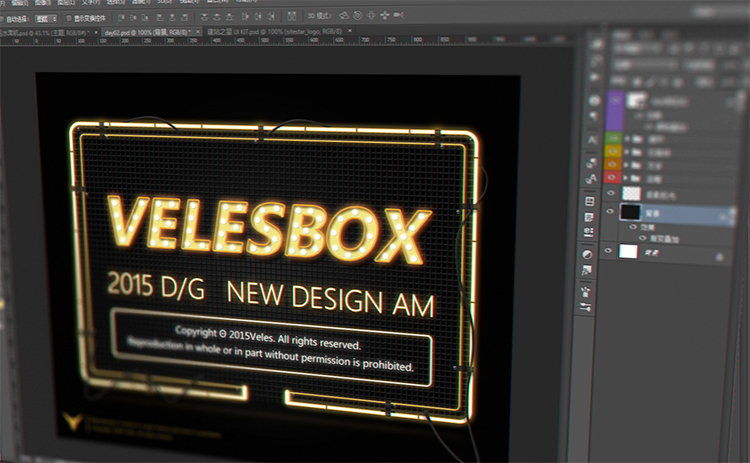
Task: Click distribute bottom edges icon
Action: pos(229,17)
